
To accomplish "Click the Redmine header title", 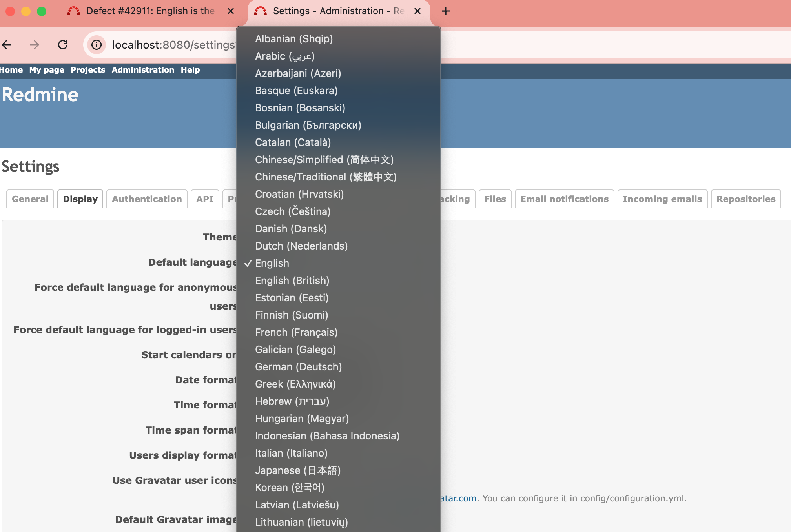I will click(40, 95).
